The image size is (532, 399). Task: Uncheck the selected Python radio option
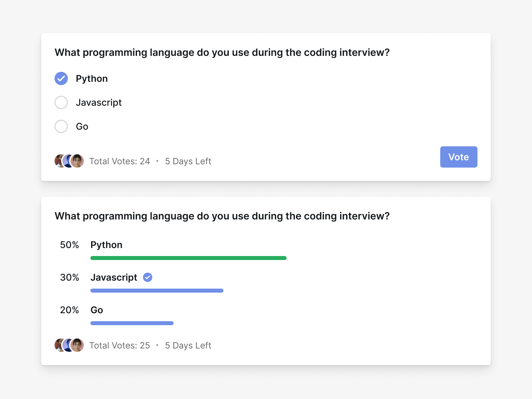click(61, 78)
